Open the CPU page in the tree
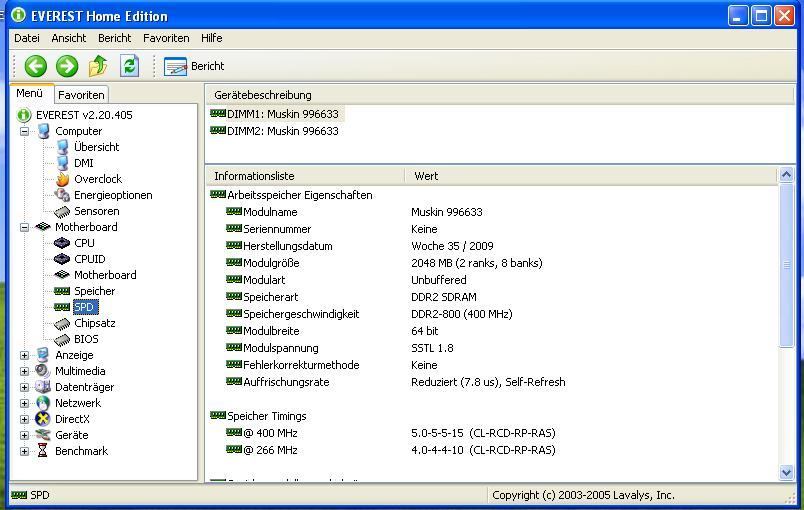The width and height of the screenshot is (804, 510). (x=84, y=243)
